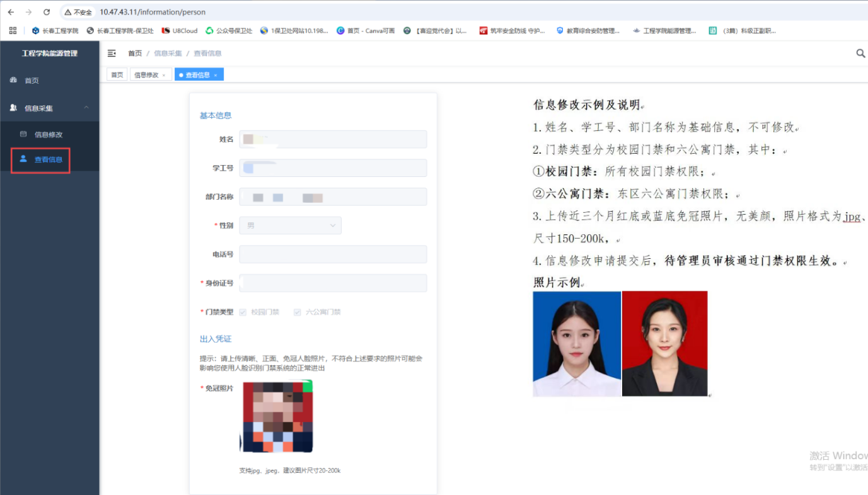This screenshot has height=495, width=868.
Task: Click the browser back arrow icon
Action: [11, 12]
